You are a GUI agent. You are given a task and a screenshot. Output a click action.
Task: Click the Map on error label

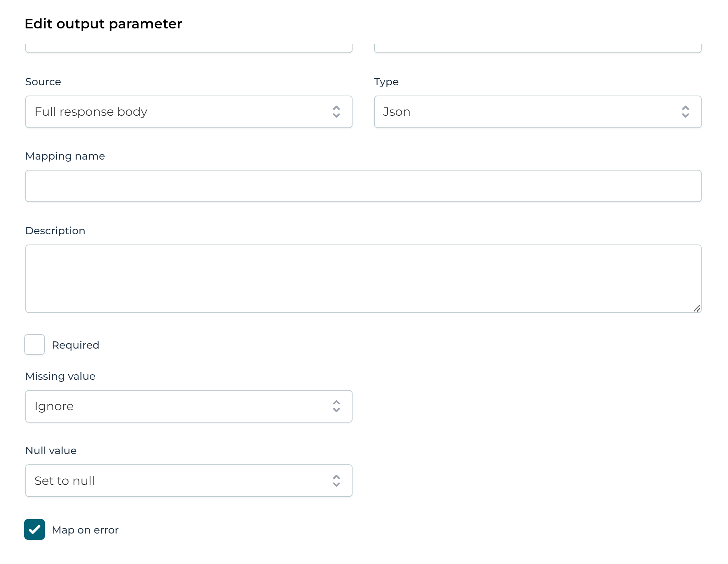(x=85, y=530)
